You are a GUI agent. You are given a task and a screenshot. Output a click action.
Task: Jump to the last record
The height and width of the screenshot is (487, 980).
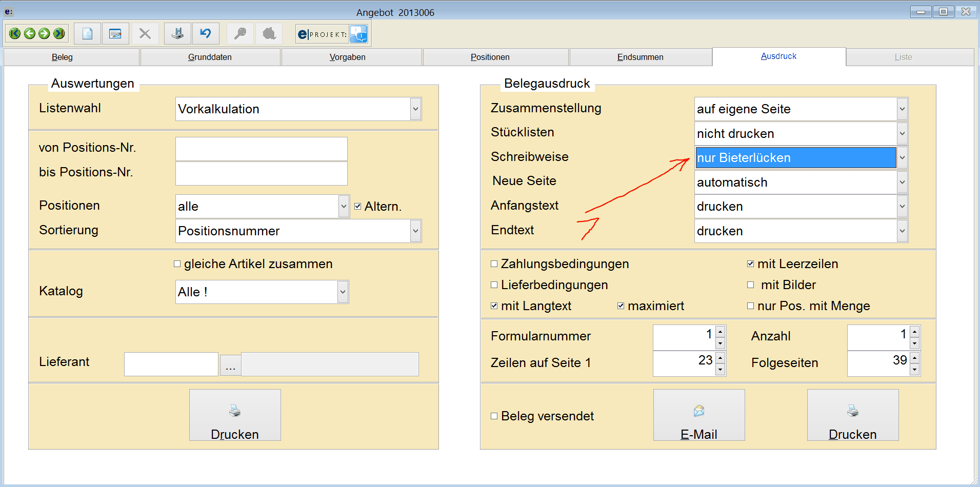(x=59, y=34)
